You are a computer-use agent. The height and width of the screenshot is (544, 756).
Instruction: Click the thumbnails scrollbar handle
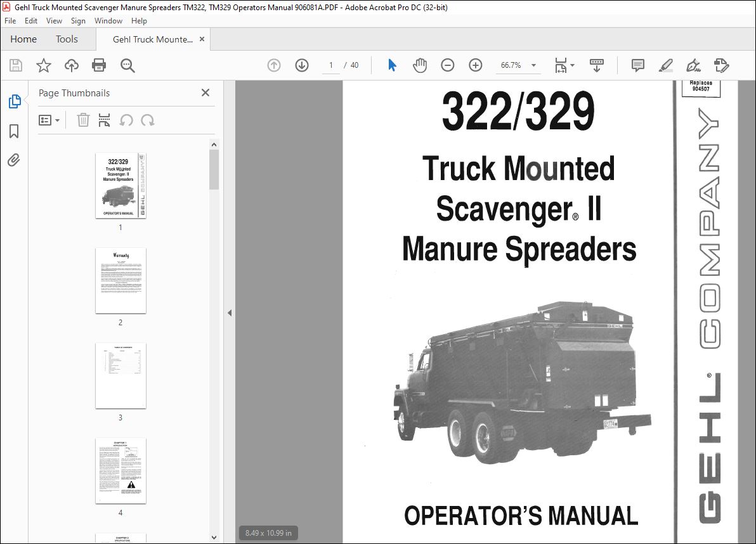tap(214, 170)
